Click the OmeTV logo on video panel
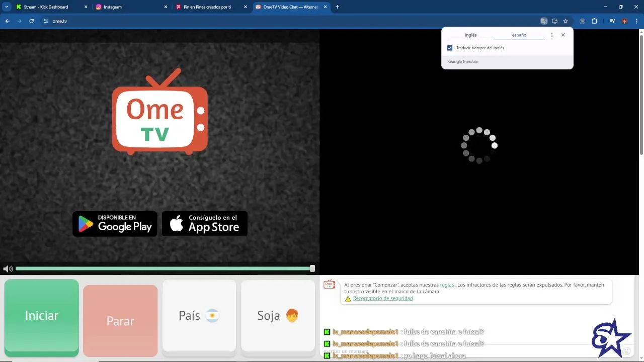The height and width of the screenshot is (362, 644). tap(159, 112)
